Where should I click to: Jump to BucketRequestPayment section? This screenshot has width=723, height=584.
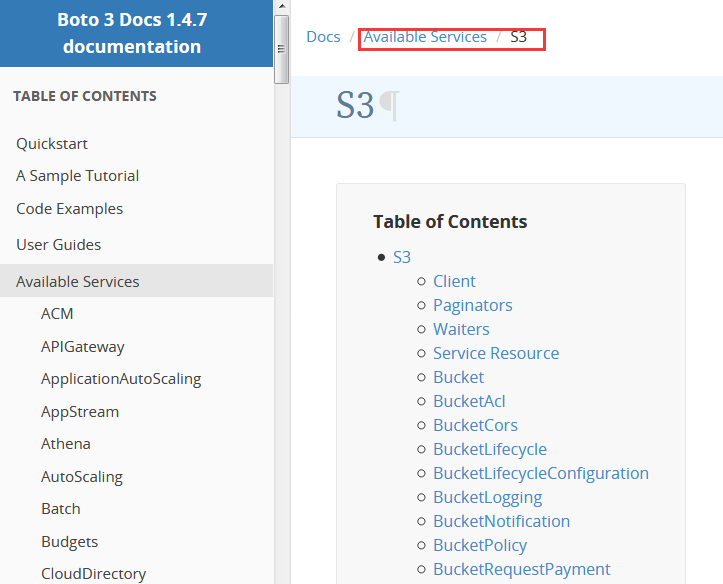point(522,569)
